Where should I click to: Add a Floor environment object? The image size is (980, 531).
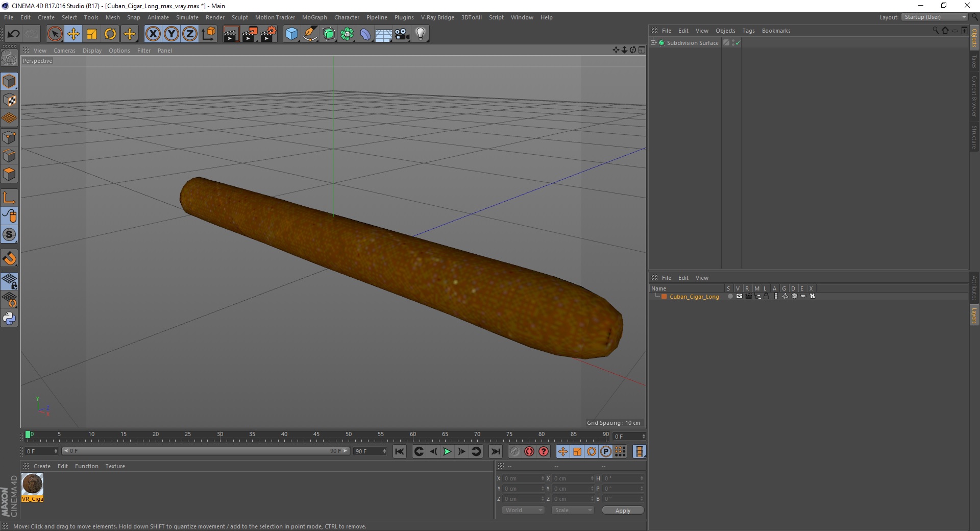pos(383,34)
